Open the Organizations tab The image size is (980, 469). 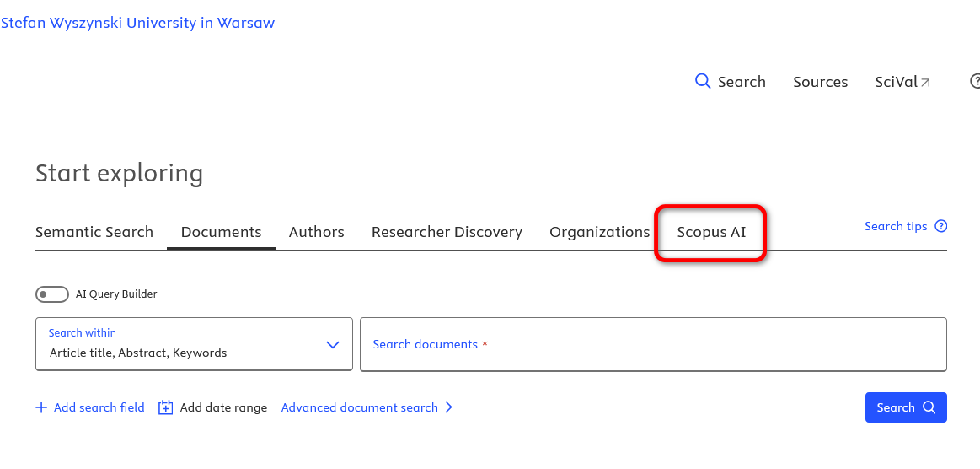pos(599,232)
